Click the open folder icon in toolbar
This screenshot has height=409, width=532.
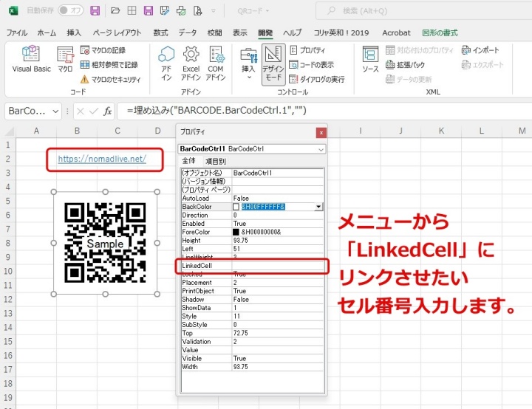click(x=115, y=10)
